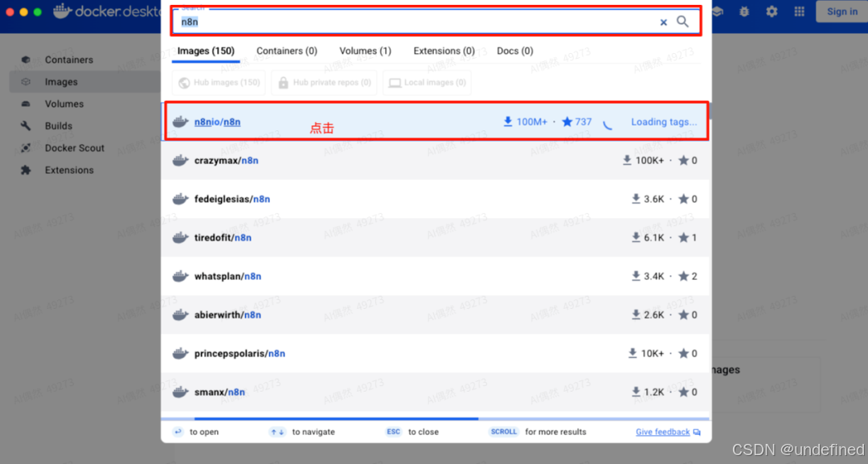The width and height of the screenshot is (868, 464).
Task: Select the crazymax/n8n result
Action: point(436,161)
